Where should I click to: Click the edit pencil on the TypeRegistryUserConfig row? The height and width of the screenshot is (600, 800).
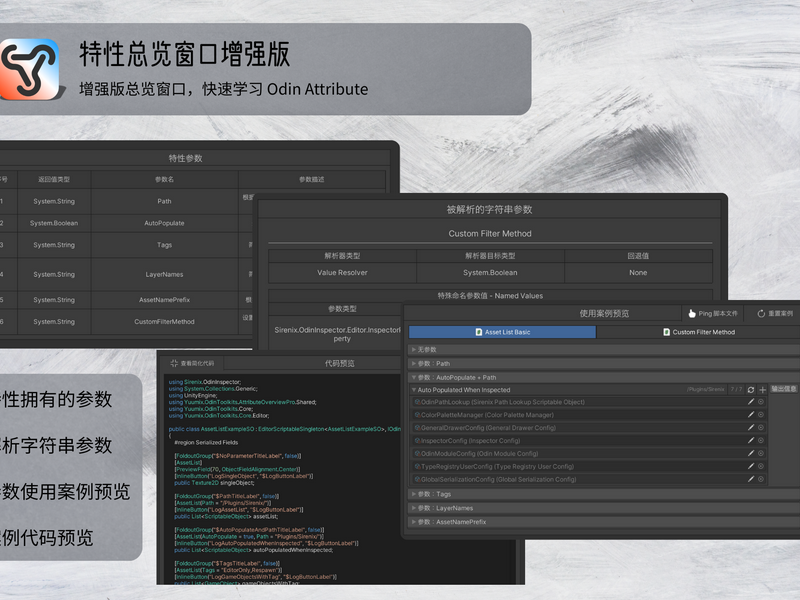click(x=751, y=466)
